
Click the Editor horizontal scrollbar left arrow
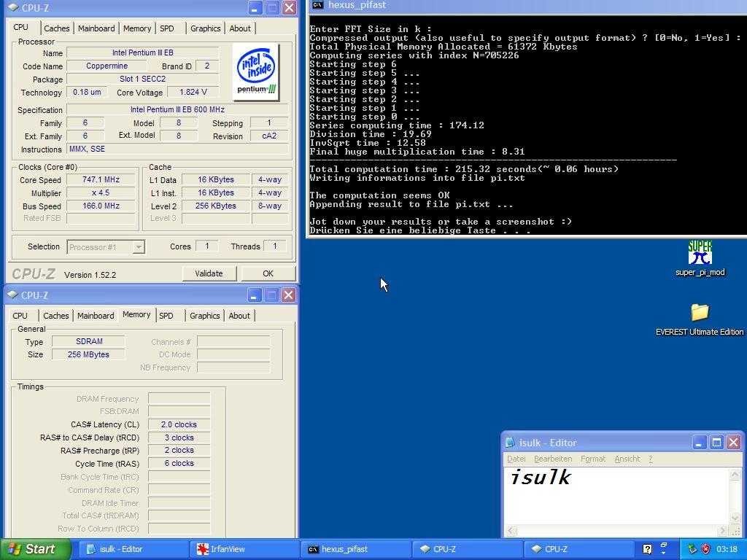click(x=511, y=530)
